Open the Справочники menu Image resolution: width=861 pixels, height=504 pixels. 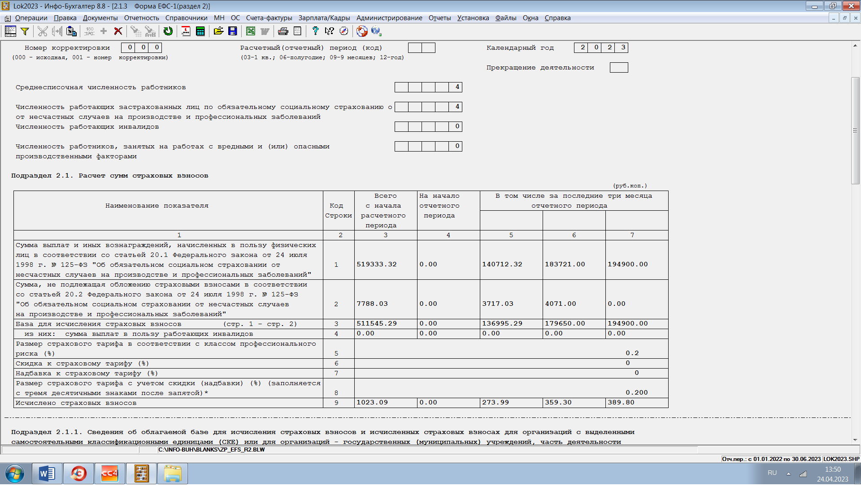pos(186,18)
